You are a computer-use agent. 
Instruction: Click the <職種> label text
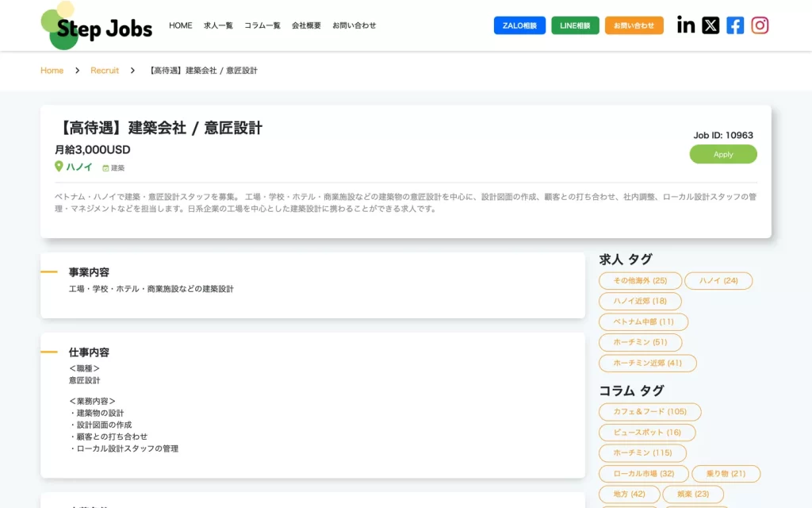coord(84,368)
